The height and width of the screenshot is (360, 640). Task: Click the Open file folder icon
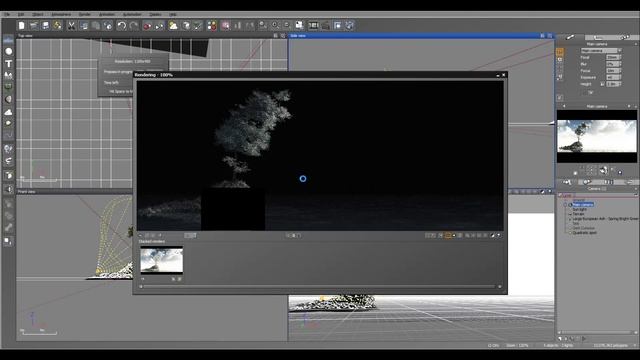(x=33, y=26)
